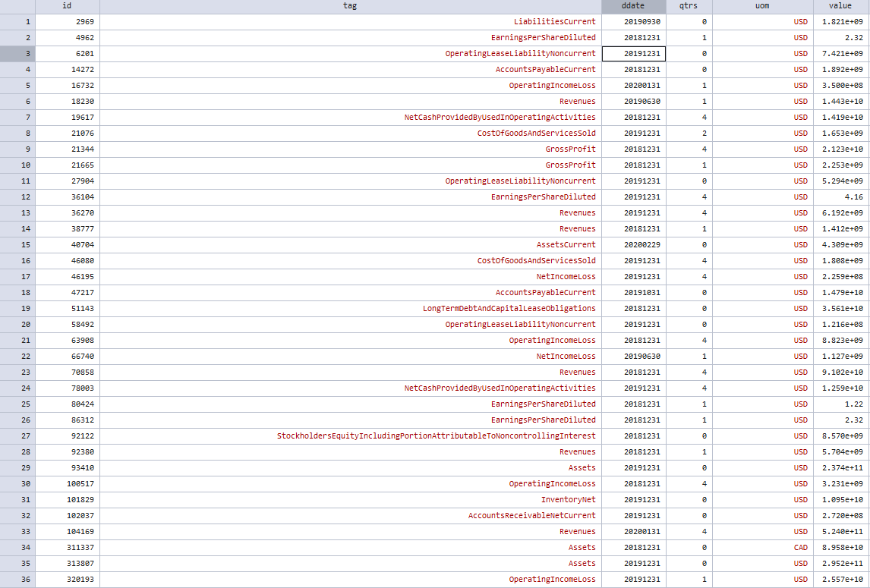Select row number 18 header
The width and height of the screenshot is (870, 588).
tap(17, 292)
